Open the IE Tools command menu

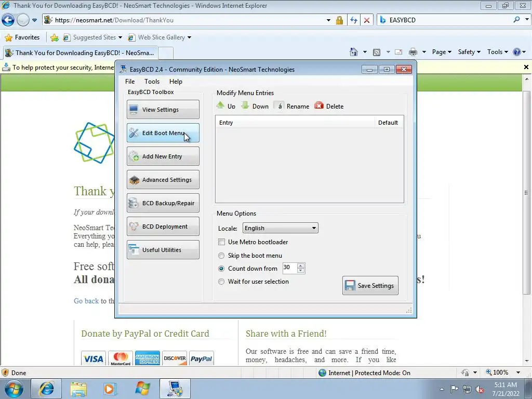tap(497, 52)
